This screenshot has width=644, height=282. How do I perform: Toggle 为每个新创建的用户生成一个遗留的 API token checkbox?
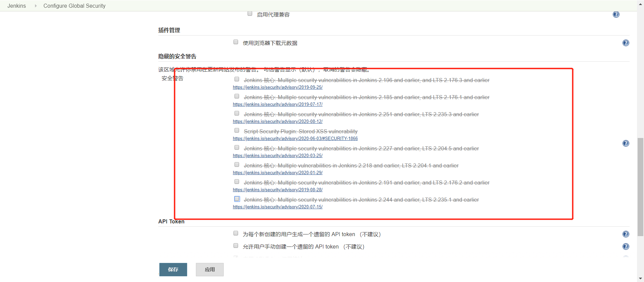point(236,233)
